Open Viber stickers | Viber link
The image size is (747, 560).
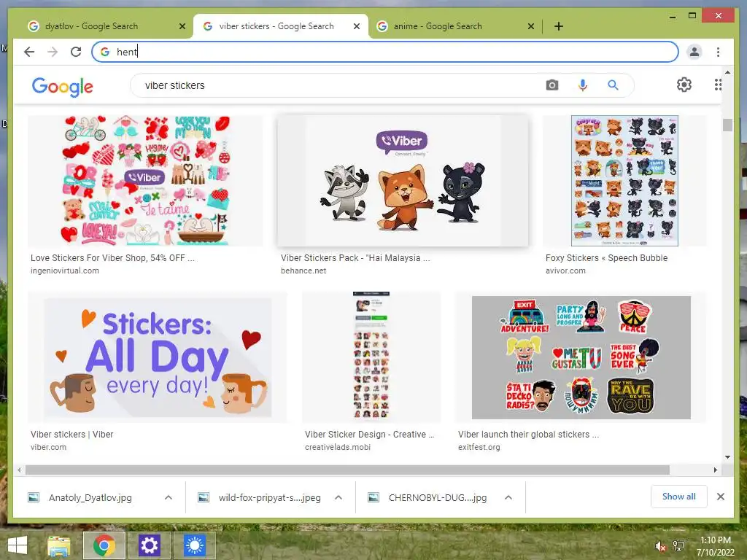(72, 435)
